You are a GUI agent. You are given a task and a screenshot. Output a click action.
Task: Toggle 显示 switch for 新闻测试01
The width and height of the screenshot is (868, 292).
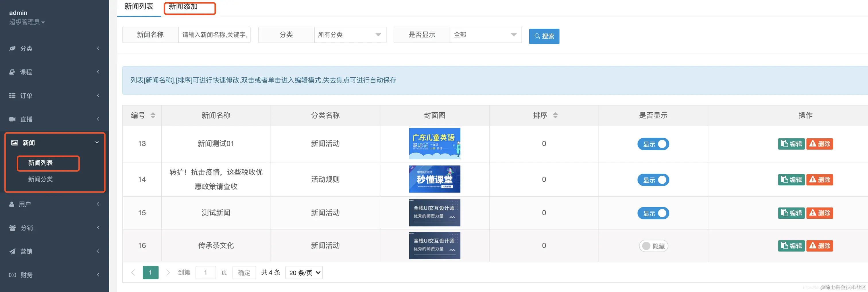(653, 144)
